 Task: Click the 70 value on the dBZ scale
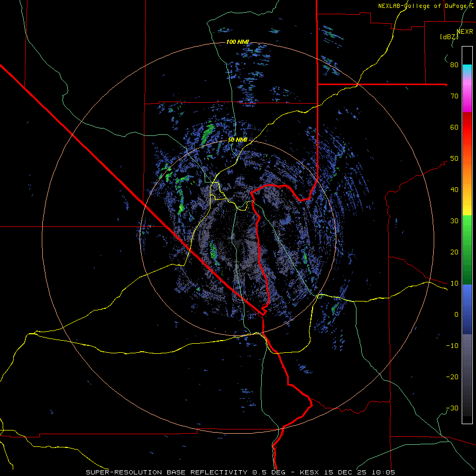click(454, 96)
